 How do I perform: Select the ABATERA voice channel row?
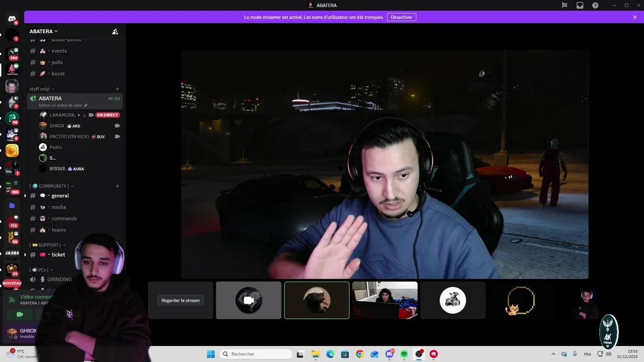[74, 101]
